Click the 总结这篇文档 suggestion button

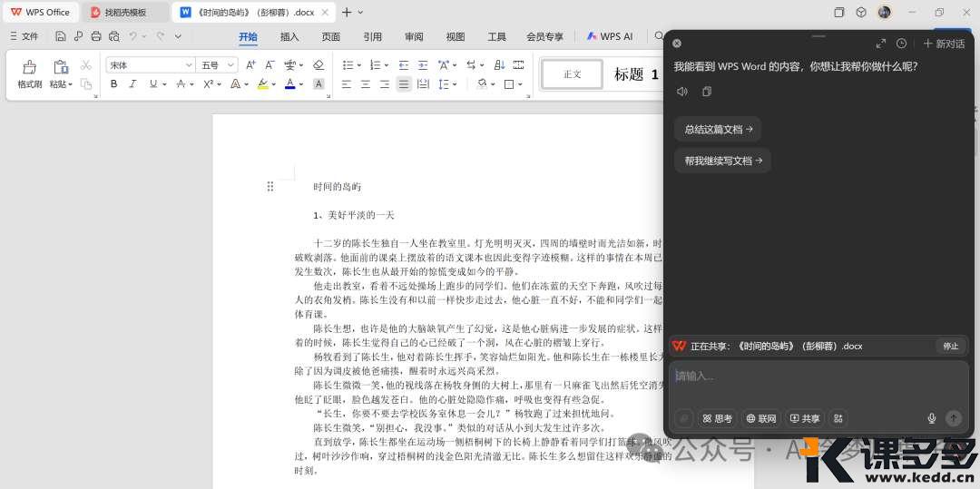coord(717,129)
